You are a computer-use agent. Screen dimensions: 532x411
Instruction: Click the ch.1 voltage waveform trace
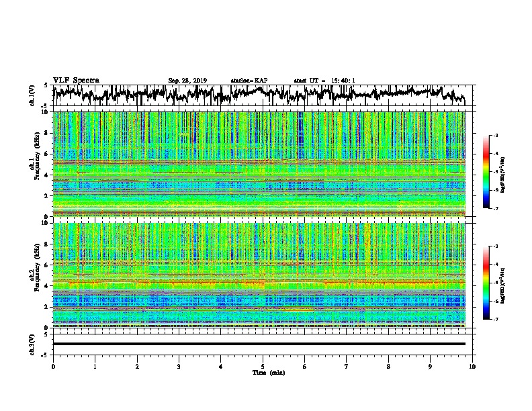click(259, 95)
